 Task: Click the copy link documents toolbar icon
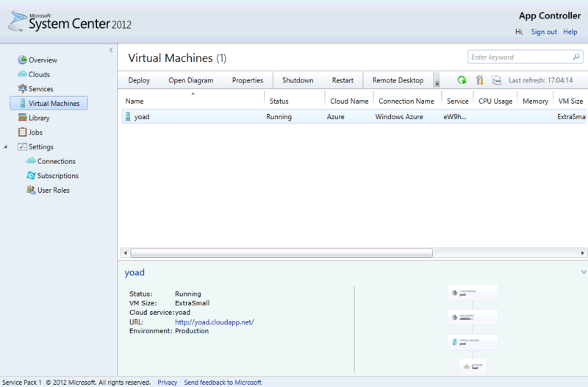(x=497, y=80)
